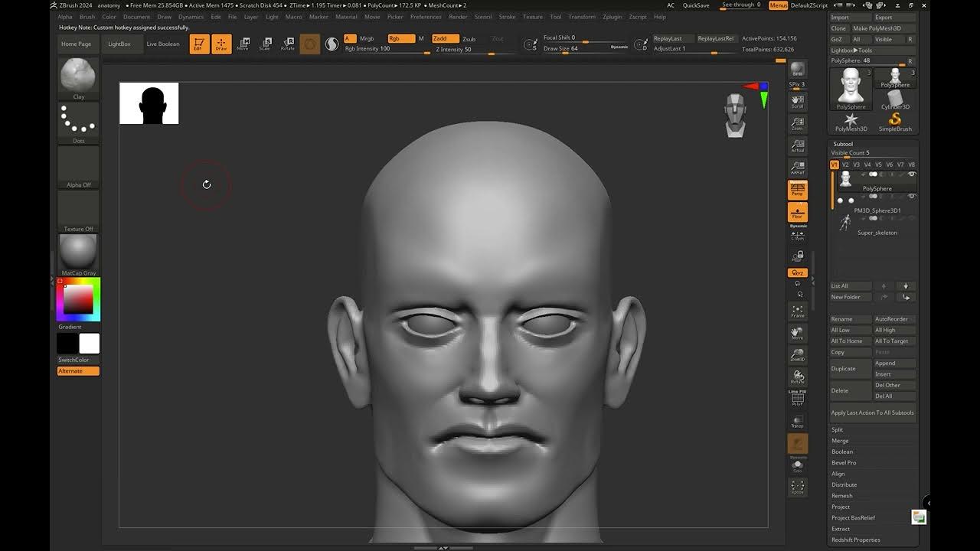The height and width of the screenshot is (551, 980).
Task: Click the sculptris material sphere icon
Action: click(x=332, y=44)
